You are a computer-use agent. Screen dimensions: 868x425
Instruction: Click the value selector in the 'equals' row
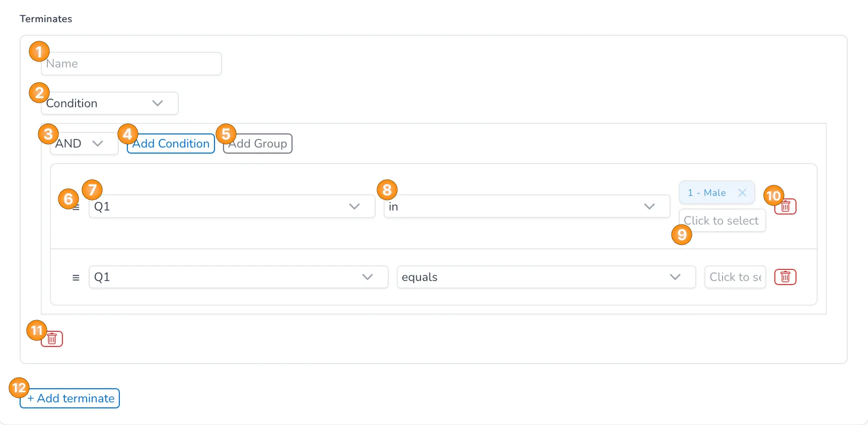(x=735, y=277)
